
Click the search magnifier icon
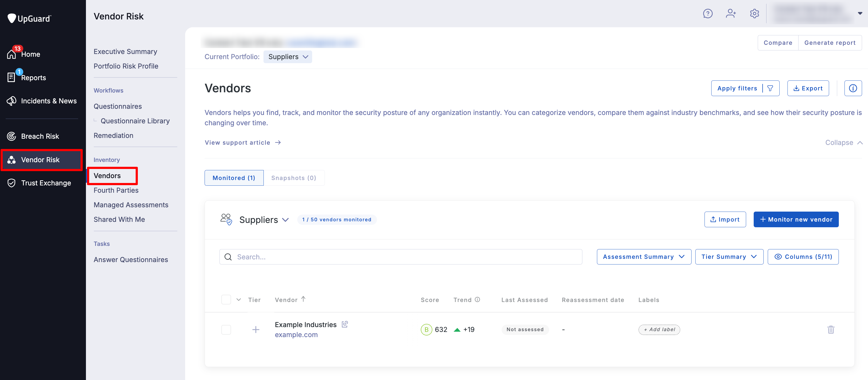point(228,257)
